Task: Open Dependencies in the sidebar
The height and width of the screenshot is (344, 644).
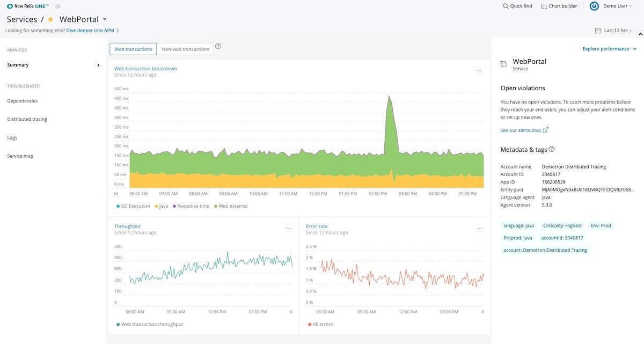Action: [x=23, y=101]
